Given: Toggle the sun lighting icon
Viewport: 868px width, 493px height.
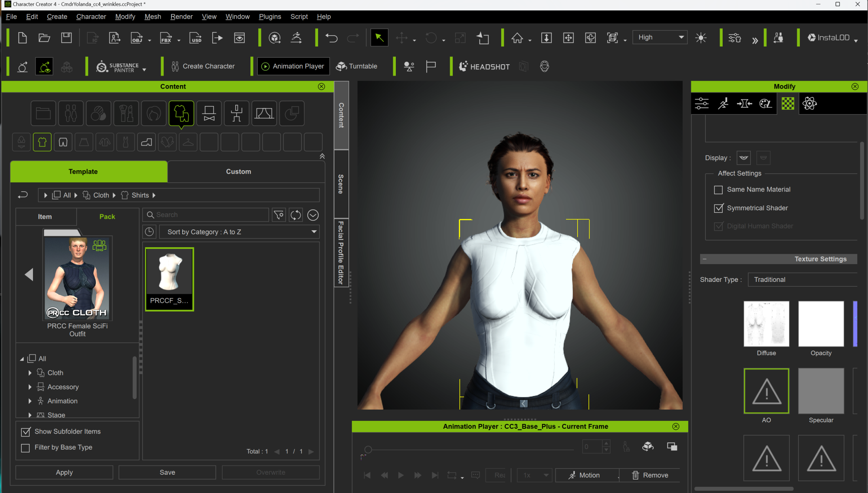Looking at the screenshot, I should tap(701, 38).
